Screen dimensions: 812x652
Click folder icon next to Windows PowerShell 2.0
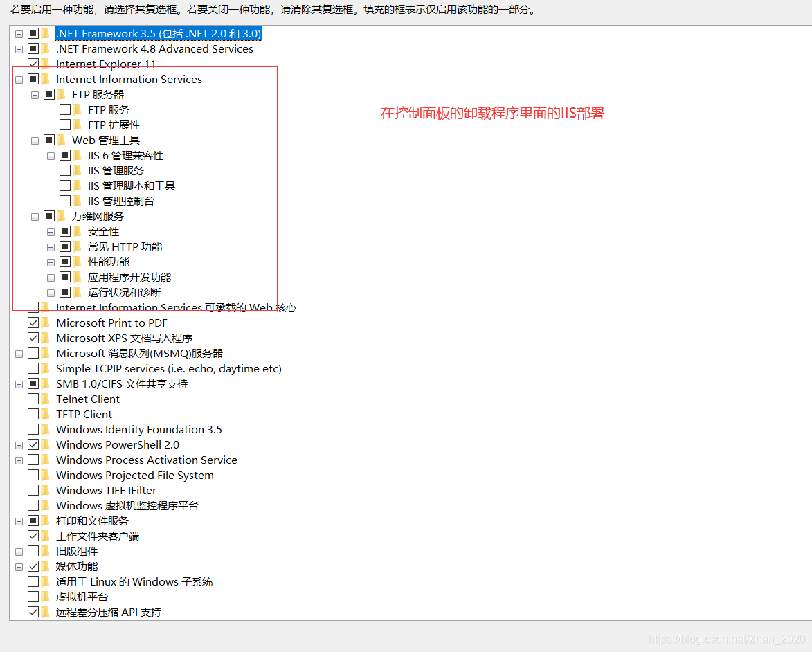click(46, 444)
